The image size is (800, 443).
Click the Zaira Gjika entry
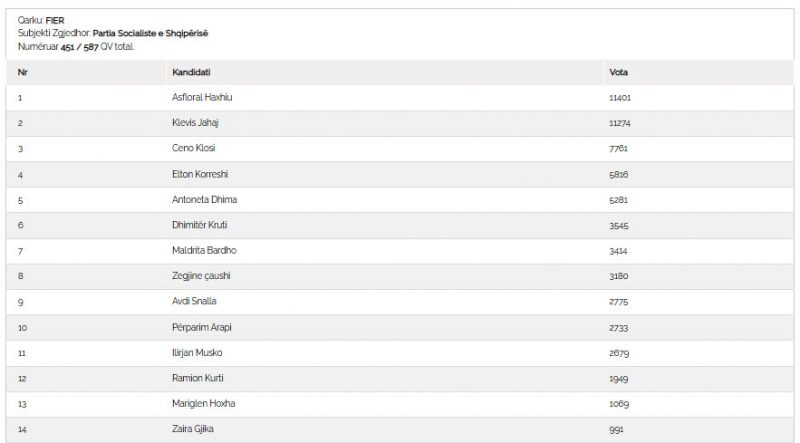point(194,429)
